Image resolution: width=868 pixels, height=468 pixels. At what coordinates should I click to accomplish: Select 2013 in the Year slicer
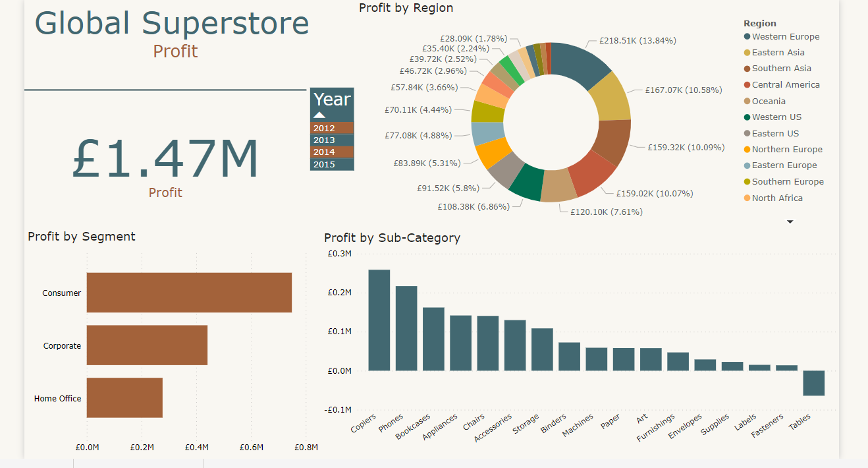(332, 140)
